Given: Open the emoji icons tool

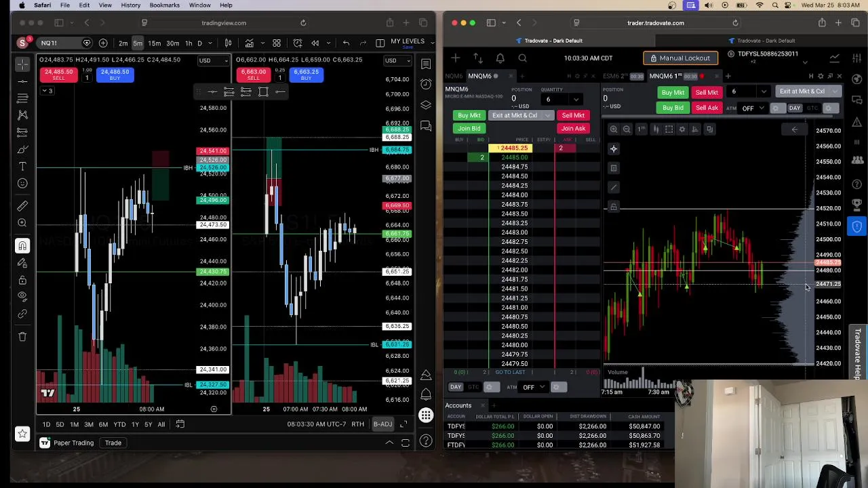Looking at the screenshot, I should pos(22,183).
